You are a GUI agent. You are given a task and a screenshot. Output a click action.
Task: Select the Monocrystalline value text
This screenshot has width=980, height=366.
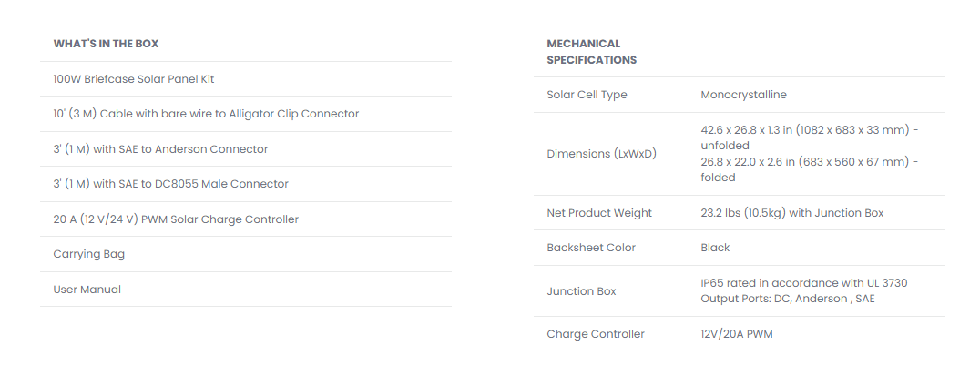pos(743,95)
